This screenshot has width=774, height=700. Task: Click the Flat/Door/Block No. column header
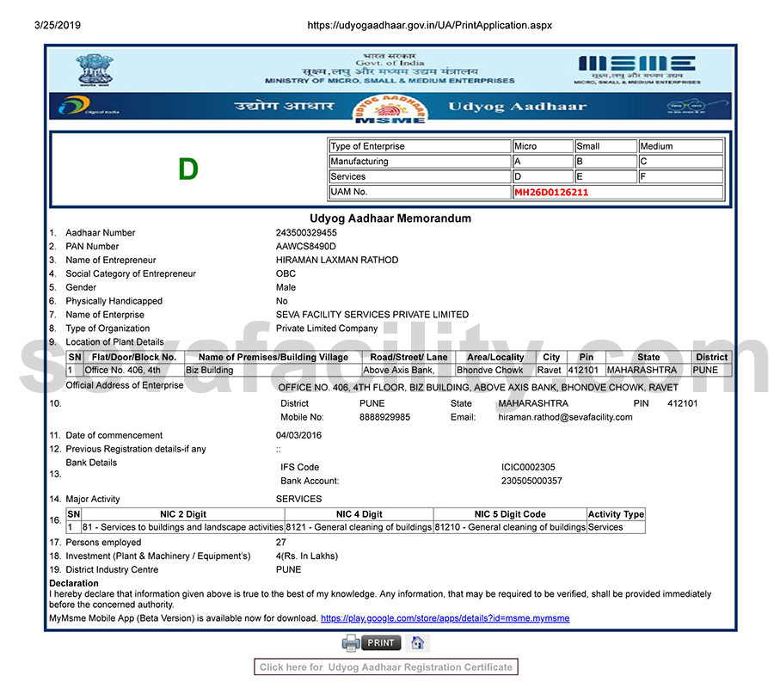(x=134, y=357)
